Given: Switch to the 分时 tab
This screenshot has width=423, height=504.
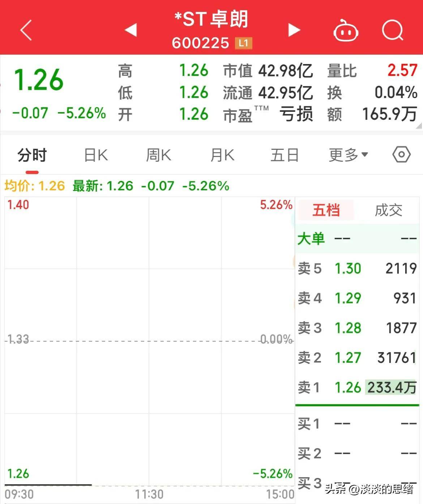Looking at the screenshot, I should 32,155.
